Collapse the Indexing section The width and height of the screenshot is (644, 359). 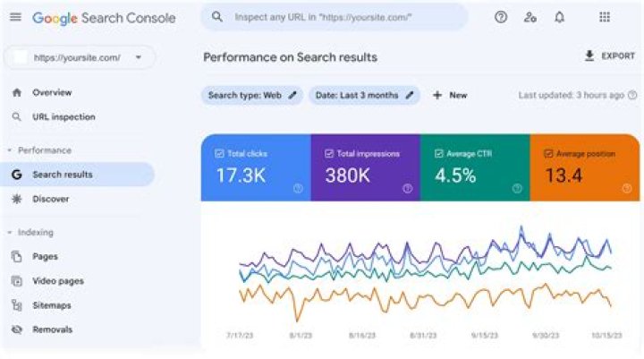pyautogui.click(x=10, y=233)
